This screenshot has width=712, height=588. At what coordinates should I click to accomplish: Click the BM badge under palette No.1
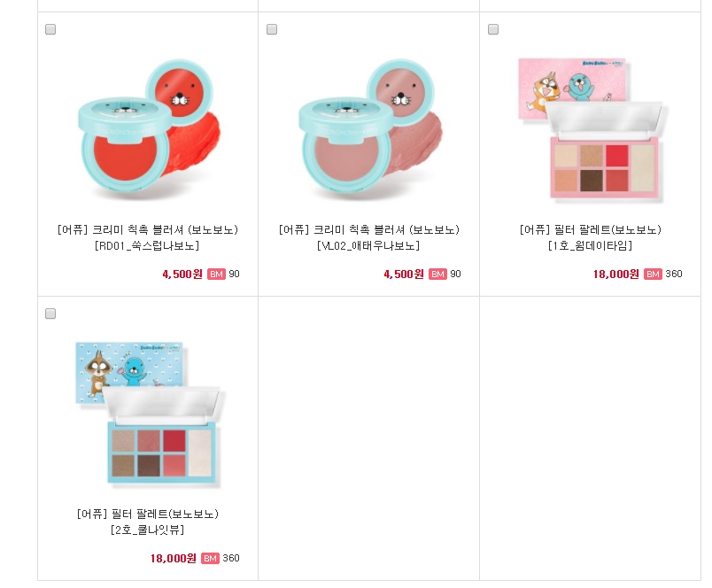click(x=653, y=275)
